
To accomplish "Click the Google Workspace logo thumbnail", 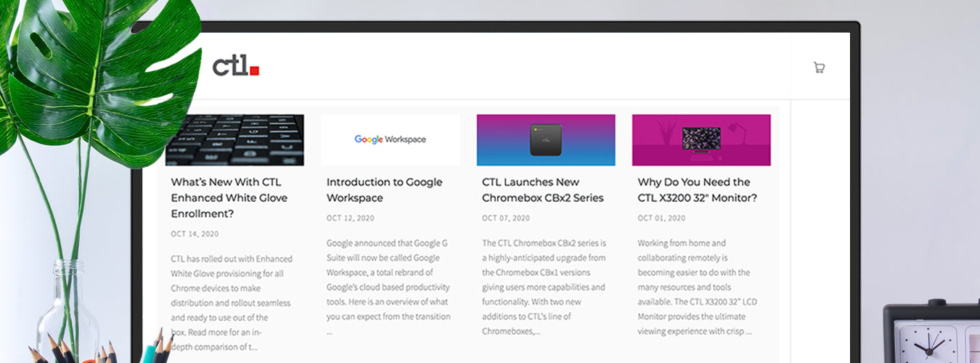I will pos(390,139).
